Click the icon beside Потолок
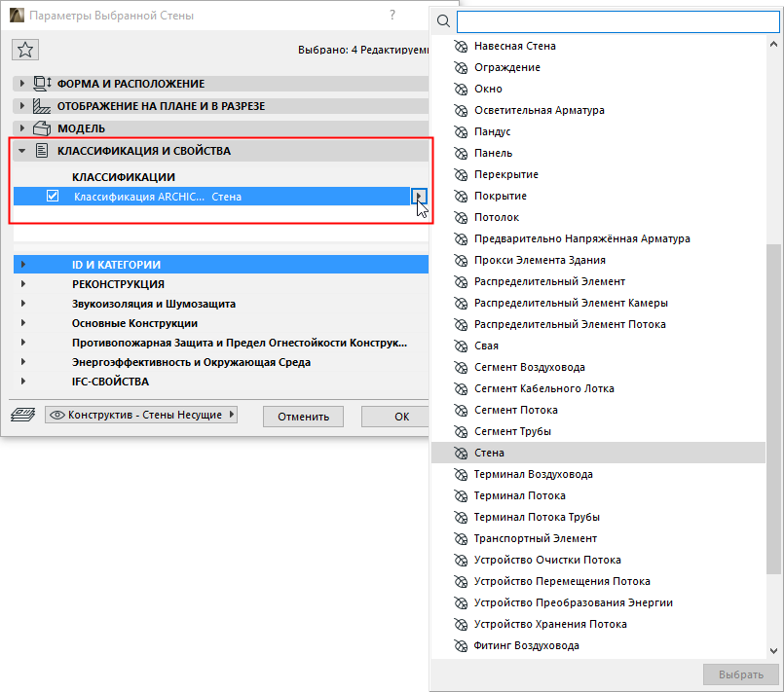The width and height of the screenshot is (784, 692). pyautogui.click(x=461, y=217)
